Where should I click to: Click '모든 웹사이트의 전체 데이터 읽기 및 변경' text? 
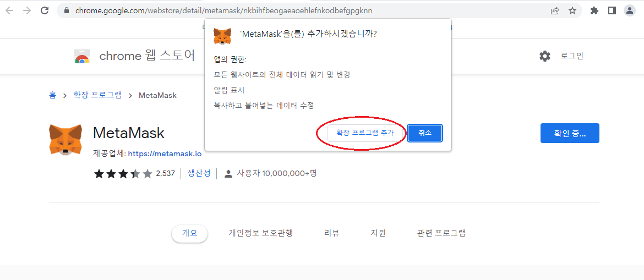[x=282, y=75]
